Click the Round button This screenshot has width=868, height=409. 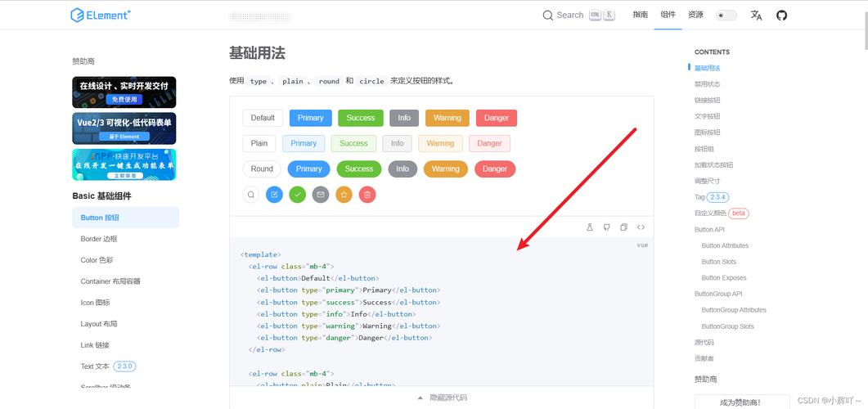tap(262, 169)
